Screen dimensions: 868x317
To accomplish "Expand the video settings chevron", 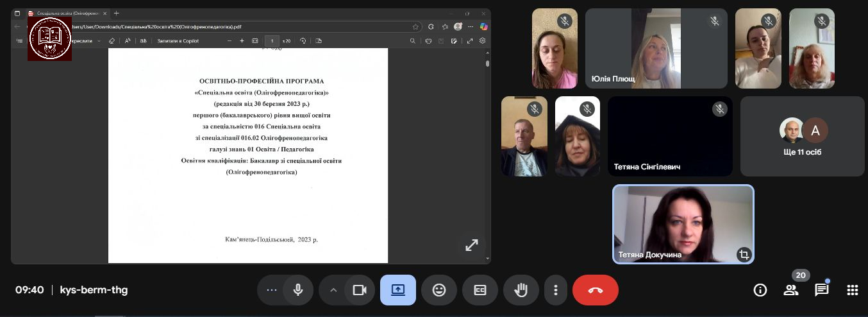I will [x=333, y=290].
